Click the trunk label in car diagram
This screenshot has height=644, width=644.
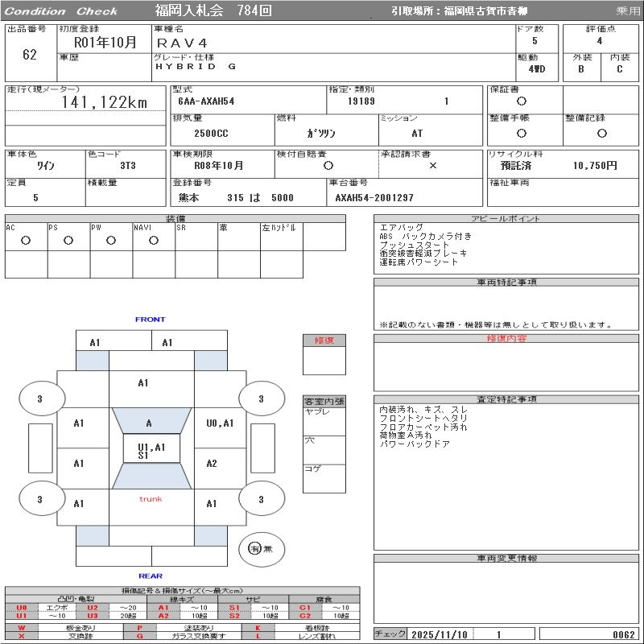151,499
